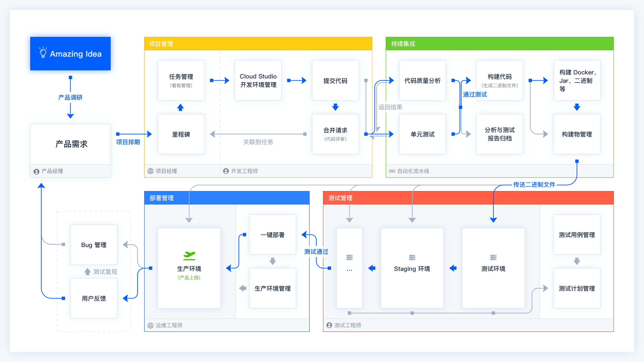Click the person icon next to 运维工程师
Viewport: 644px width, 362px height.
pos(151,325)
